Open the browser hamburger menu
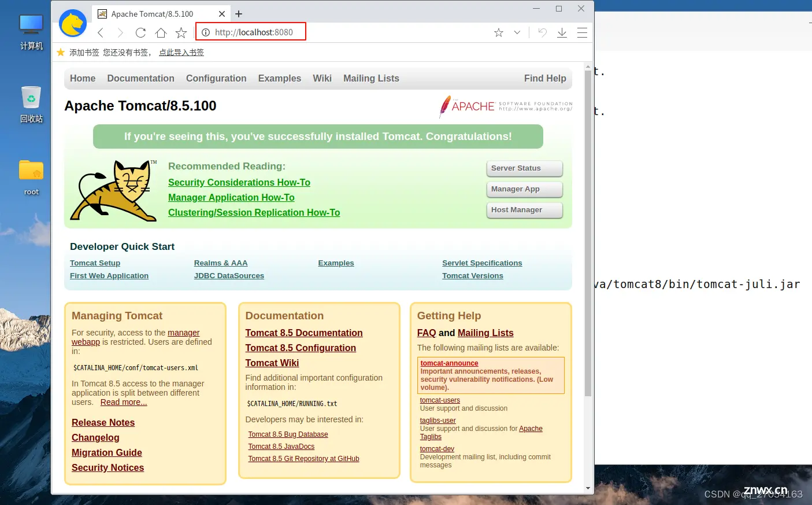 tap(582, 32)
